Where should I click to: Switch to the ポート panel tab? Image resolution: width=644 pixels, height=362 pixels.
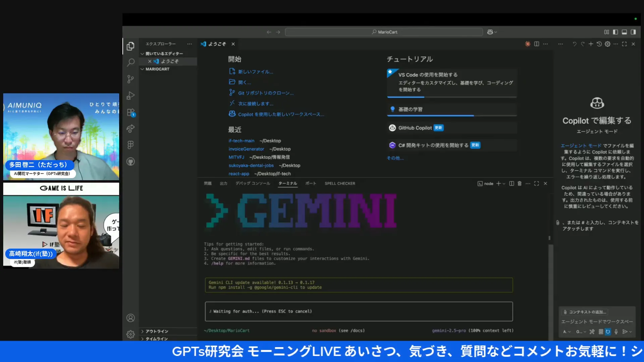point(311,183)
